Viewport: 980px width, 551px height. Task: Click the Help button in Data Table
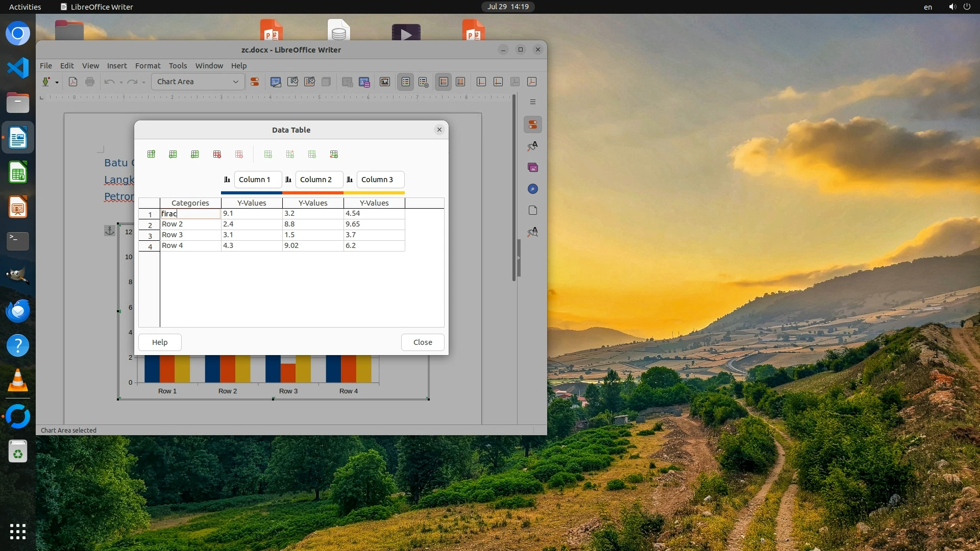pos(160,342)
